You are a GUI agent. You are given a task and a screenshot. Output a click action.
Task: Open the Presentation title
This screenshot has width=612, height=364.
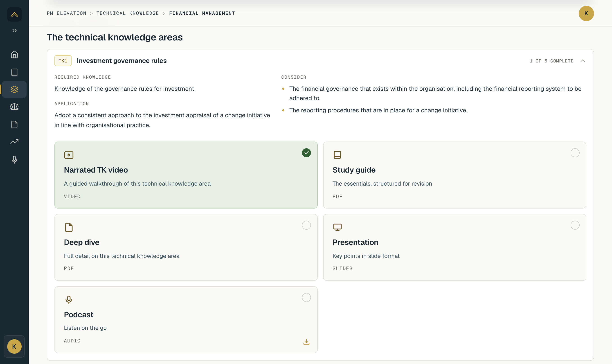click(x=355, y=242)
